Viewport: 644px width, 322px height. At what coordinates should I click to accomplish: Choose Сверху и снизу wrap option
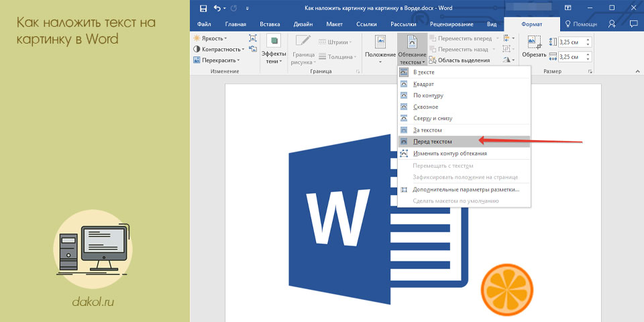(464, 118)
